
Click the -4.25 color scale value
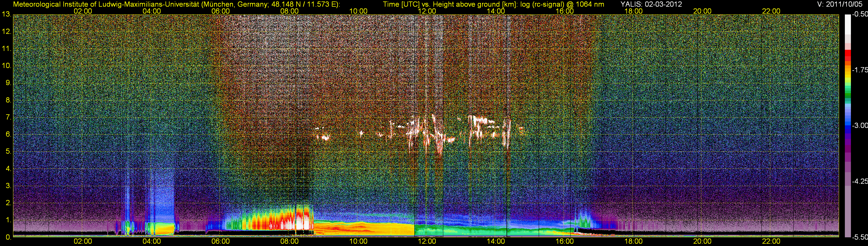(x=860, y=181)
